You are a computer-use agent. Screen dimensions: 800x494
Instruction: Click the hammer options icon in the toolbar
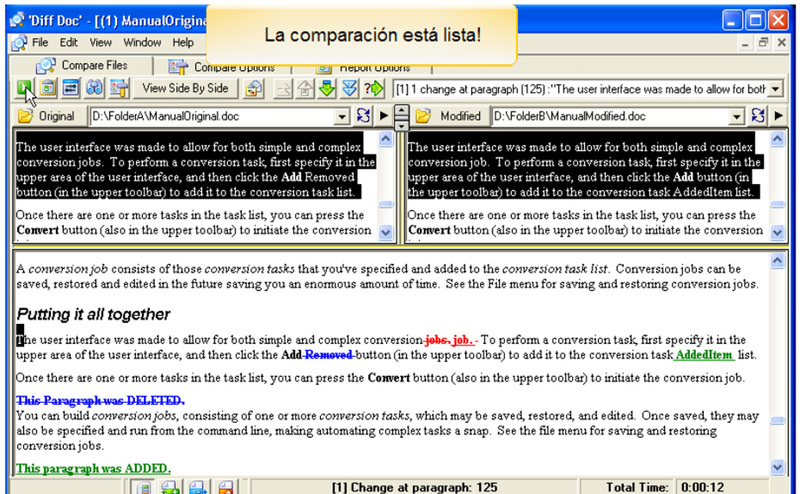119,88
